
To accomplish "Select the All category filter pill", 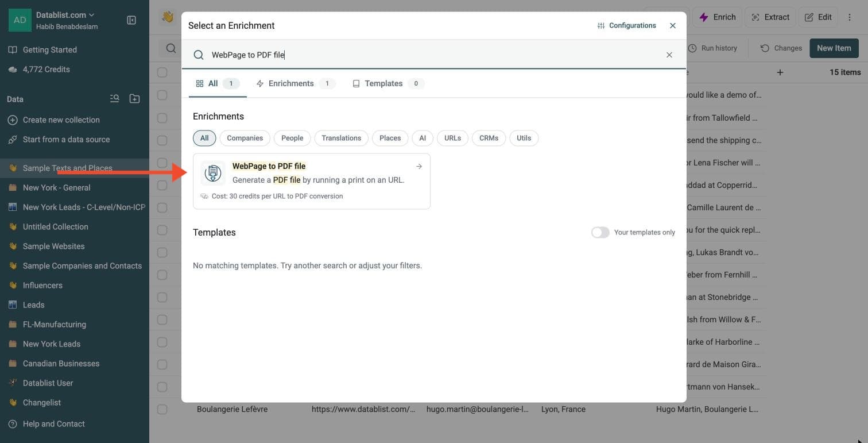I will click(204, 138).
